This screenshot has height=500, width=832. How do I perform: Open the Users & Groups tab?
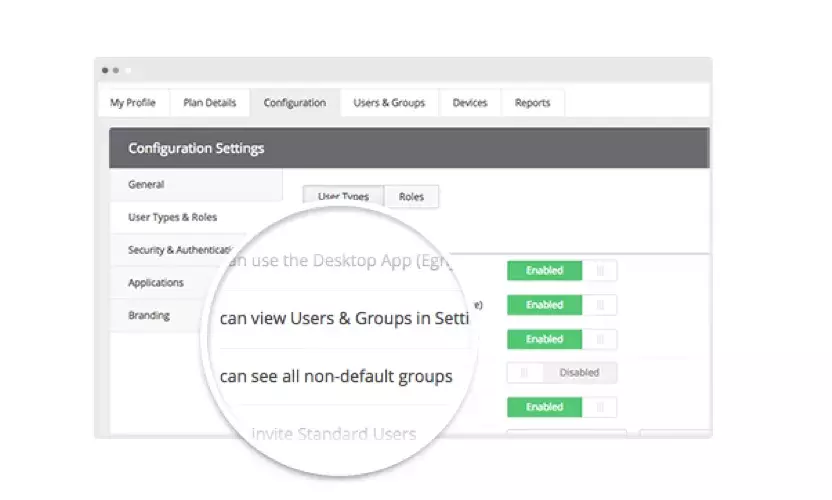click(389, 102)
